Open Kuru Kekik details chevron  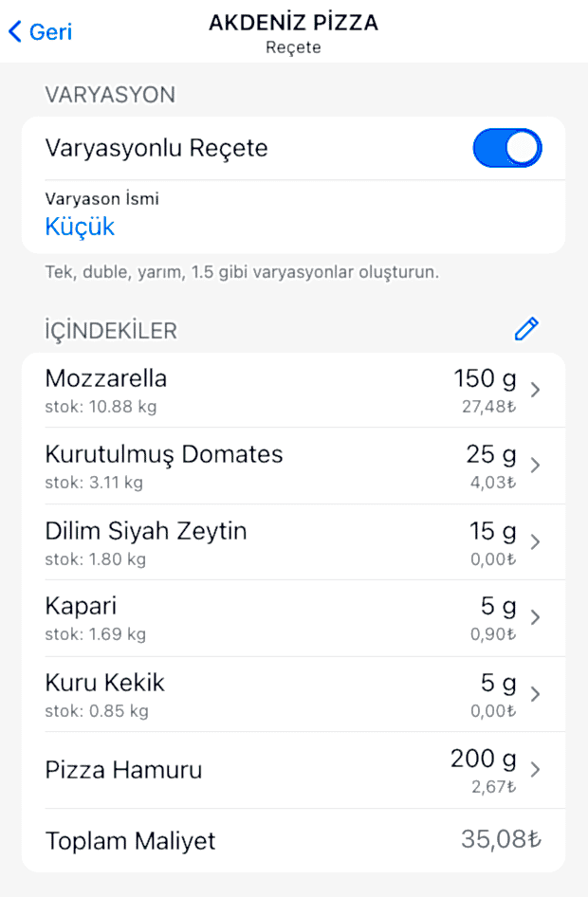point(536,693)
